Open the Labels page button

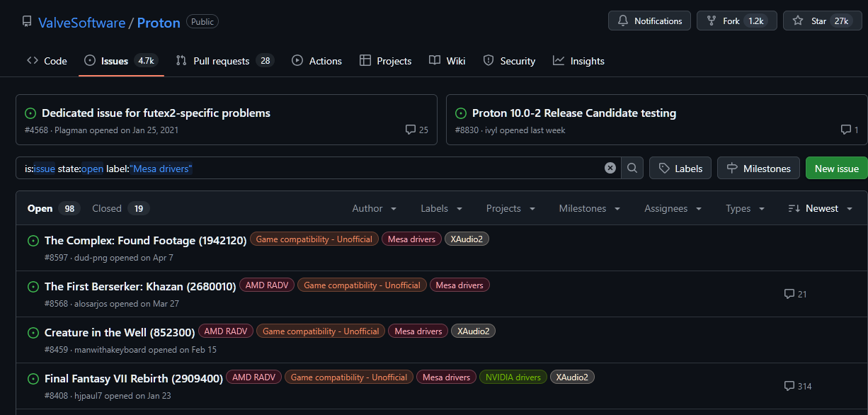(680, 168)
